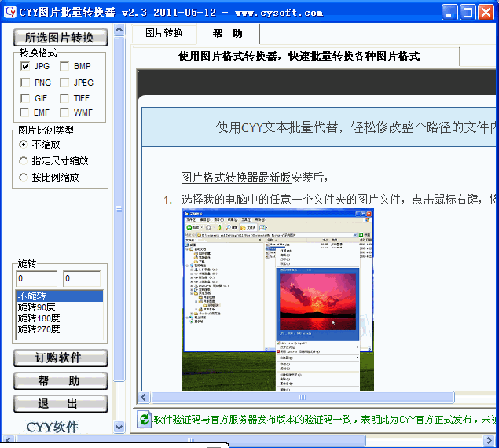Select 旋转180度 in rotation list

click(60, 318)
